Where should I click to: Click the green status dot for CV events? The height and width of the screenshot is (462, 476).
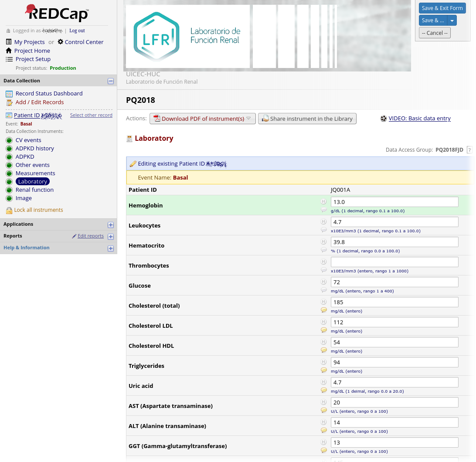point(9,140)
